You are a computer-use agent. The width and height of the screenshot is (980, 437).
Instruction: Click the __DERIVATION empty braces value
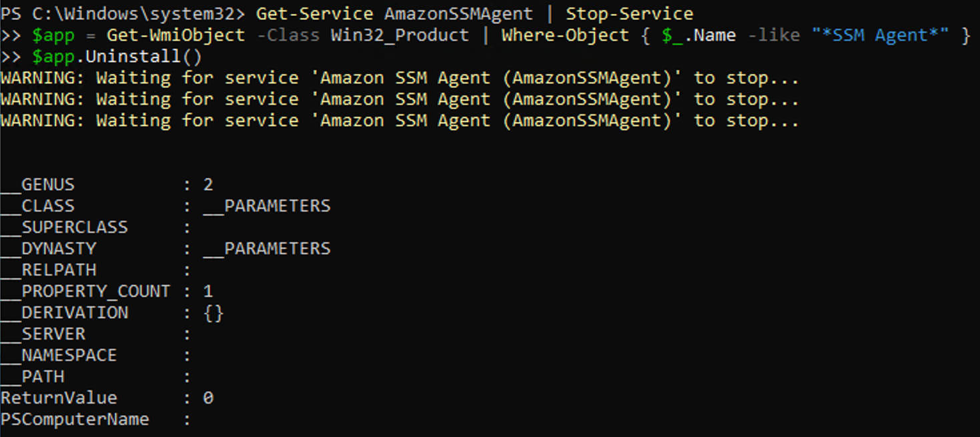coord(213,312)
